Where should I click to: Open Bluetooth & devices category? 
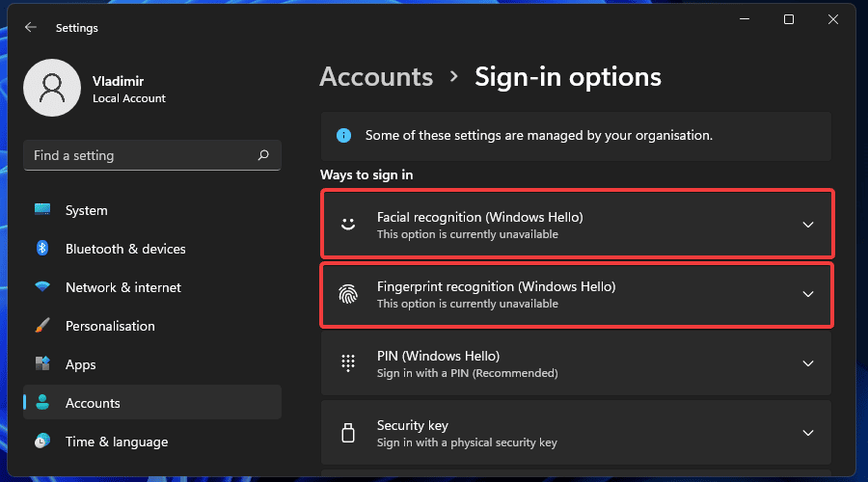(152, 249)
